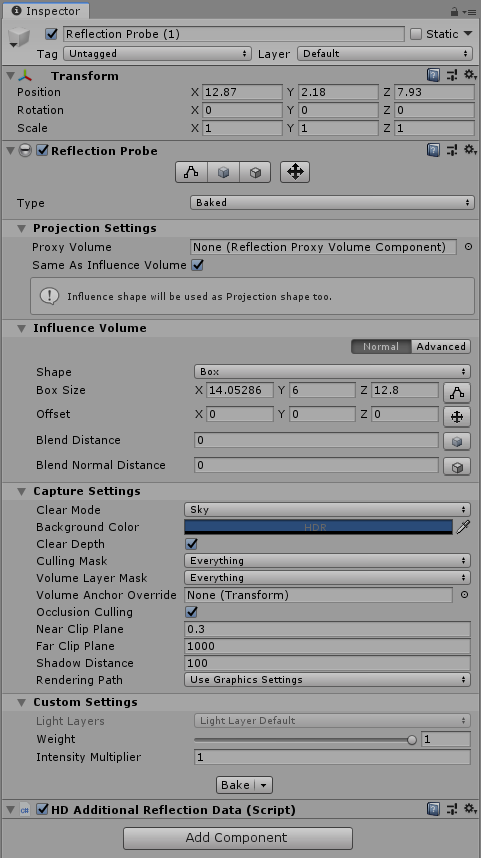Select the edit blend normal distance toolbar tool
The width and height of the screenshot is (481, 858).
[255, 172]
